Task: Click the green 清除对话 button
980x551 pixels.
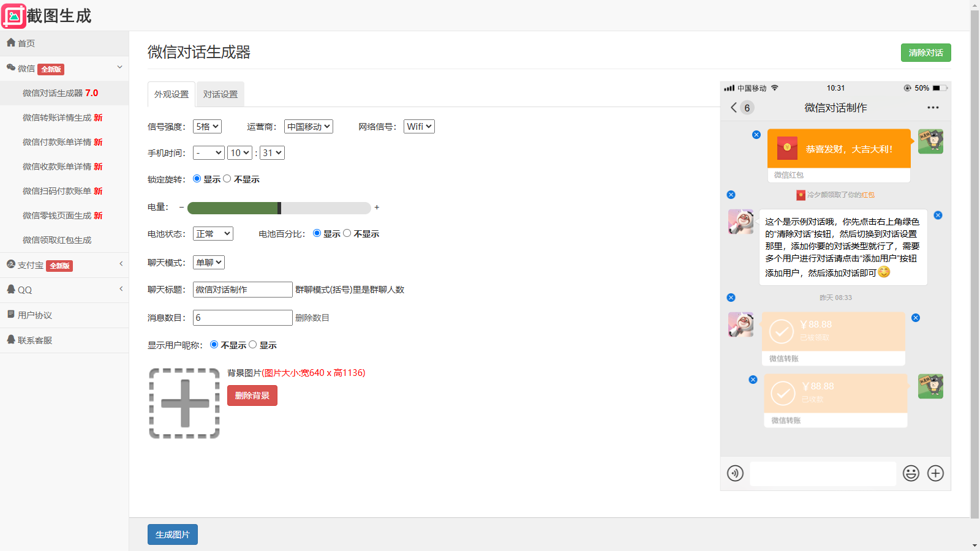Action: (925, 53)
